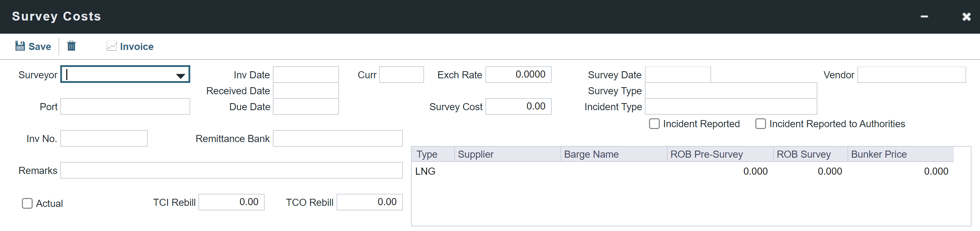Check Incident Reported to Authorities
The width and height of the screenshot is (980, 231).
[760, 124]
